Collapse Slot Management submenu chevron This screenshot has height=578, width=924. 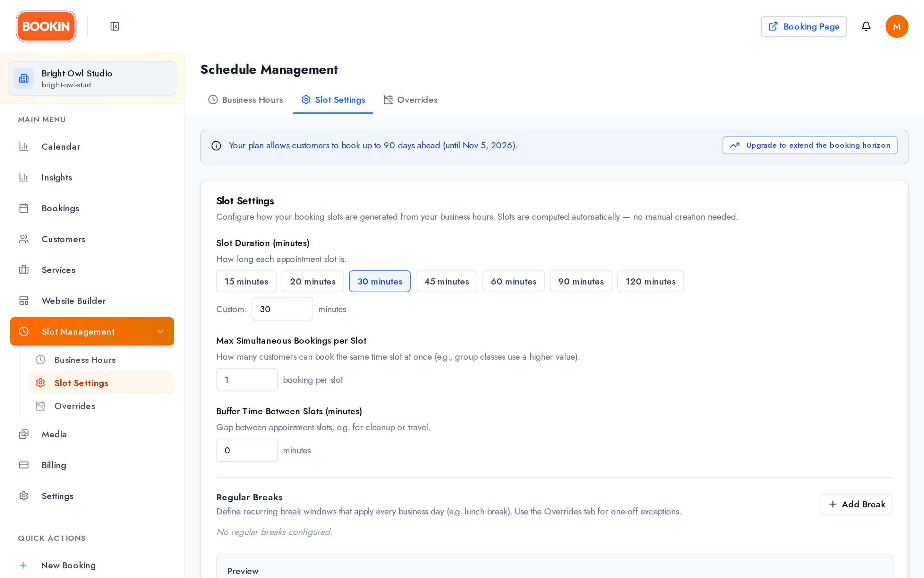pos(160,331)
